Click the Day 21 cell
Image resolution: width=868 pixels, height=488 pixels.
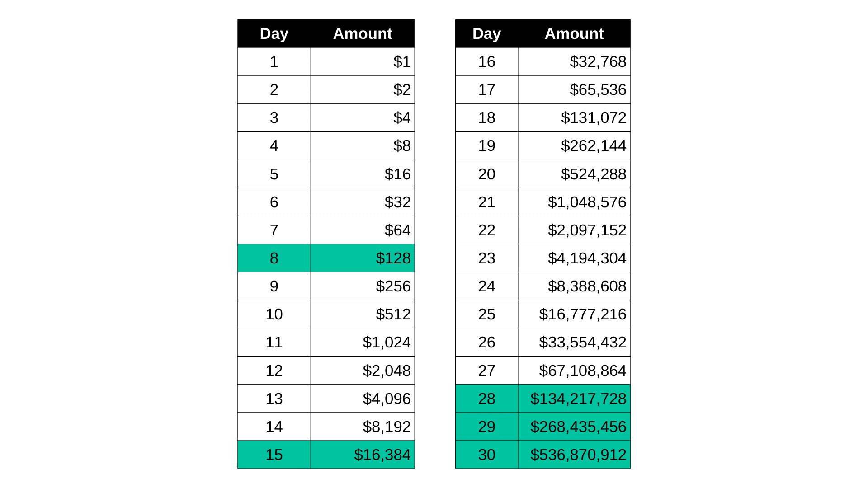[x=486, y=202]
